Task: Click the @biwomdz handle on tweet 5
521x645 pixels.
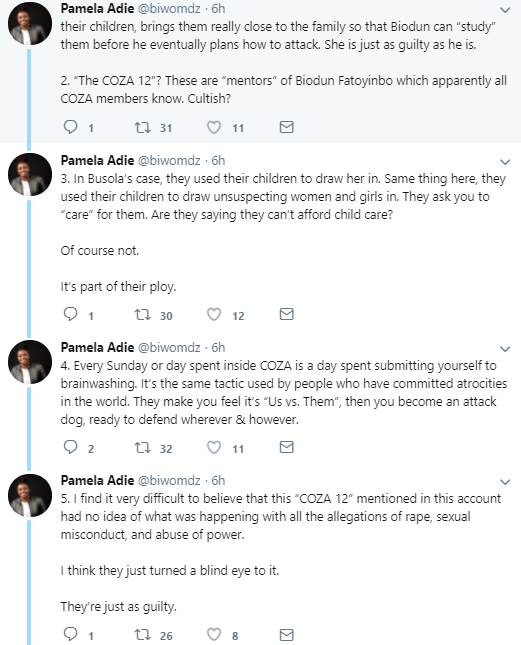Action: click(169, 480)
